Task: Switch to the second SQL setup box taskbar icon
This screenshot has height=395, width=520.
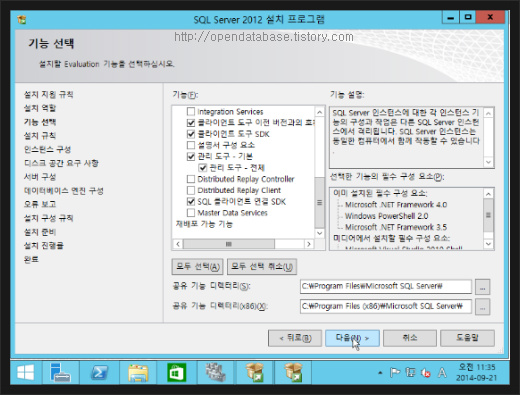Action: 293,372
